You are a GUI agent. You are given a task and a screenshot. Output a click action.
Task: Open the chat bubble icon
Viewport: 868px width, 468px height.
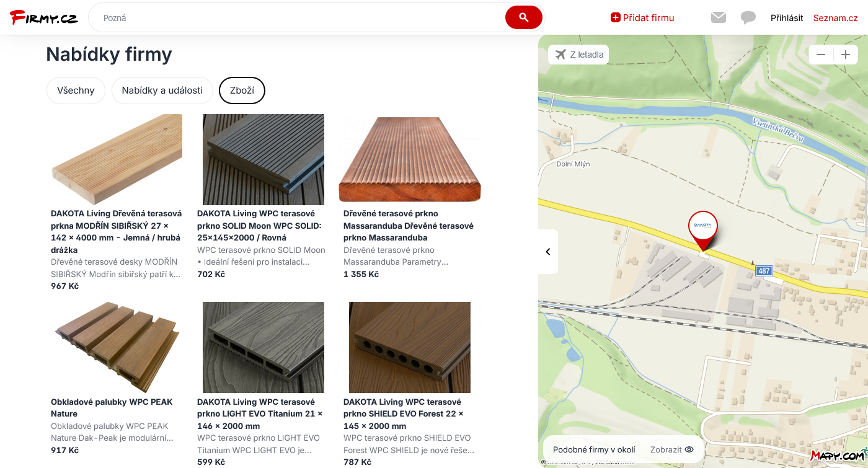[x=748, y=17]
